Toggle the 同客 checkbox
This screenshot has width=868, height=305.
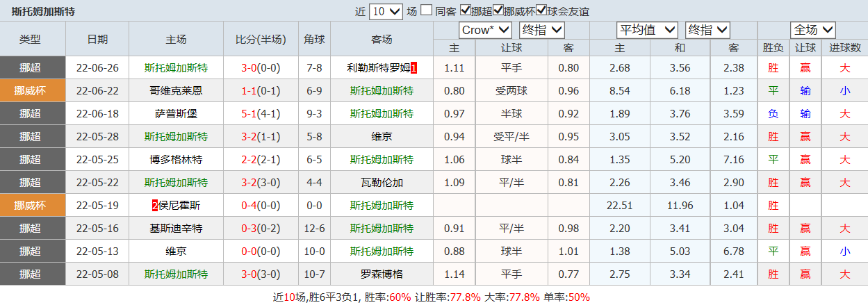click(427, 11)
